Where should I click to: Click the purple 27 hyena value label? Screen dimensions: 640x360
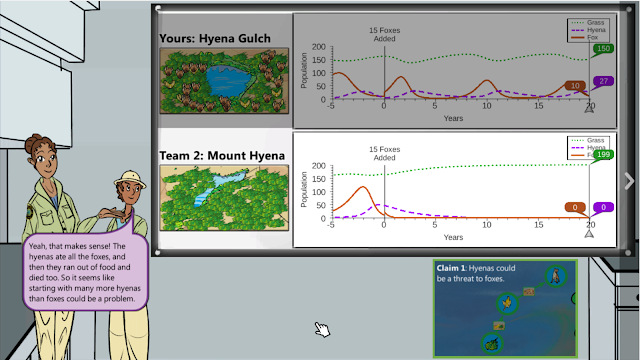point(603,81)
